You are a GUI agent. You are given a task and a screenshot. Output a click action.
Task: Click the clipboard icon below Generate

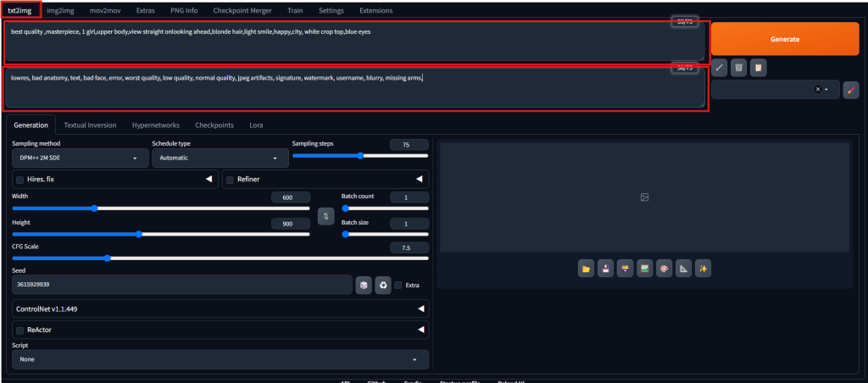click(x=759, y=67)
